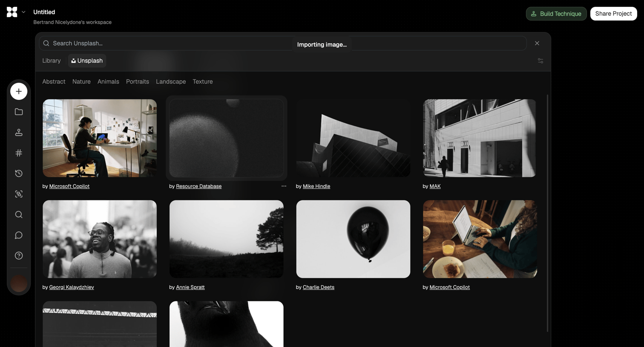
Task: Open the chat bubble icon in sidebar
Action: [x=19, y=235]
